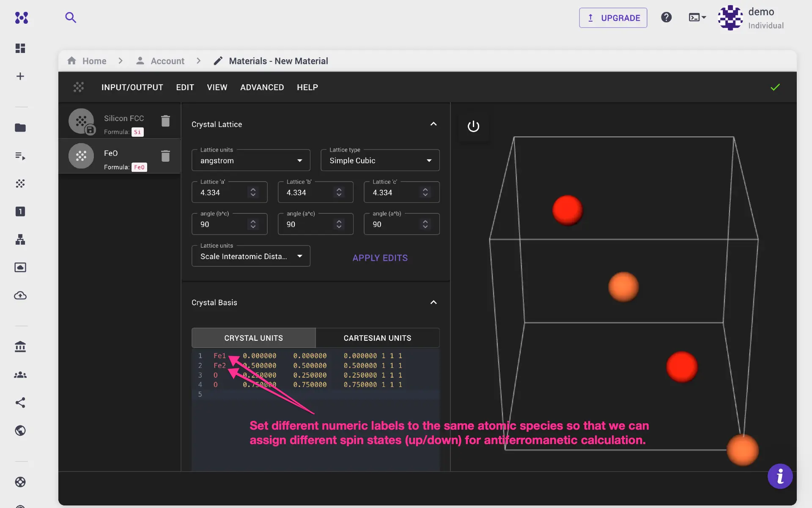Viewport: 812px width, 508px height.
Task: Open the help question mark icon
Action: tap(666, 17)
